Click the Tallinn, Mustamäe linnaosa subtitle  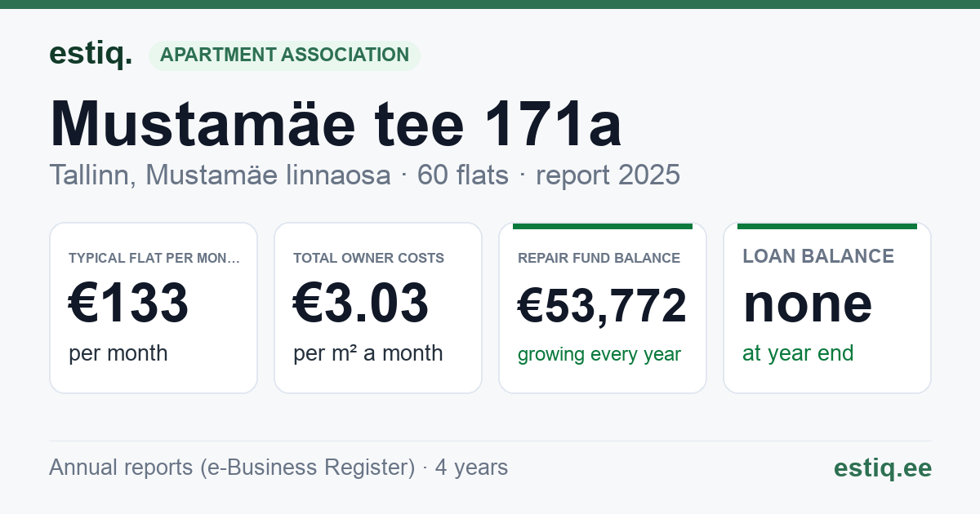pos(220,175)
